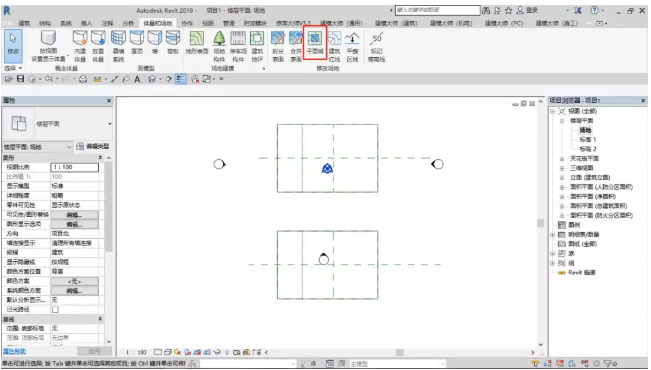Click the 标记等高线 label contours tool
The image size is (651, 370).
(377, 46)
